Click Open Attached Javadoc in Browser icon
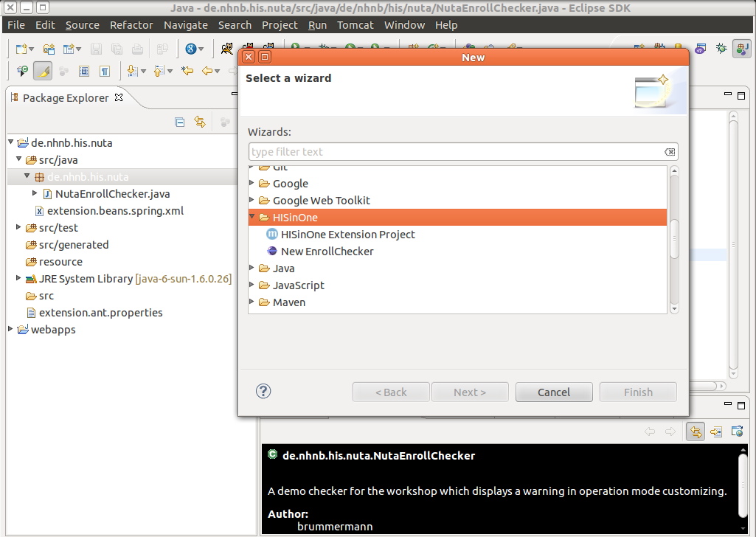756x537 pixels. pyautogui.click(x=736, y=432)
